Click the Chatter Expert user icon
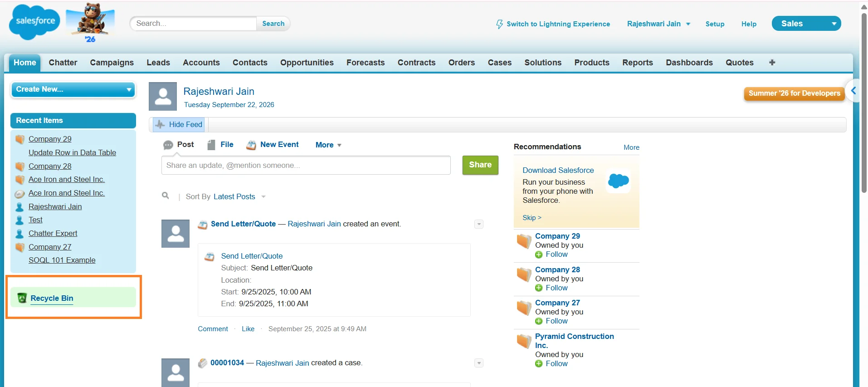The height and width of the screenshot is (387, 868). (20, 234)
